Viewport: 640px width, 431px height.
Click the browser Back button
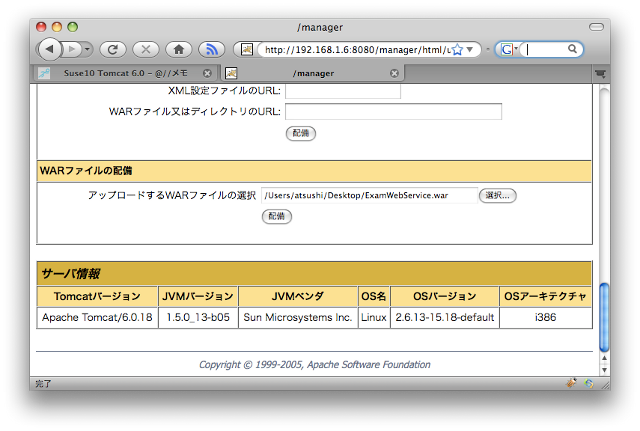coord(50,49)
